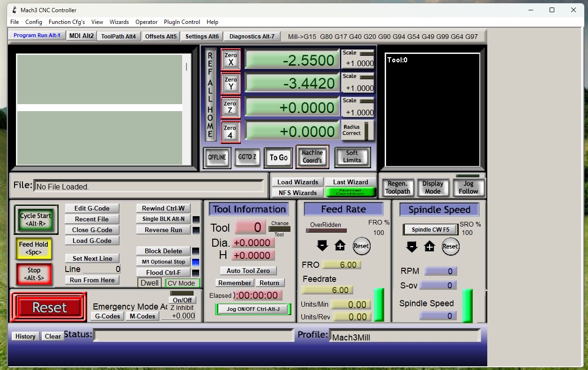The width and height of the screenshot is (588, 370).
Task: Decrease feed rate override with down arrow
Action: pos(322,245)
